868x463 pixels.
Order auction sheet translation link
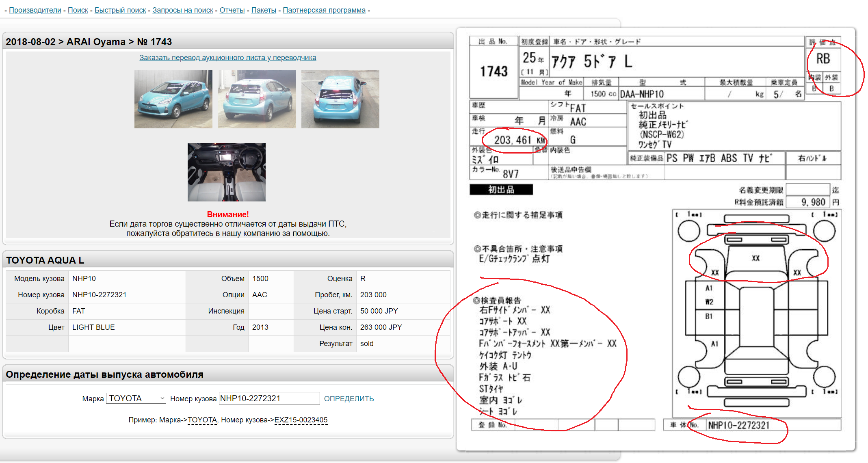(228, 58)
